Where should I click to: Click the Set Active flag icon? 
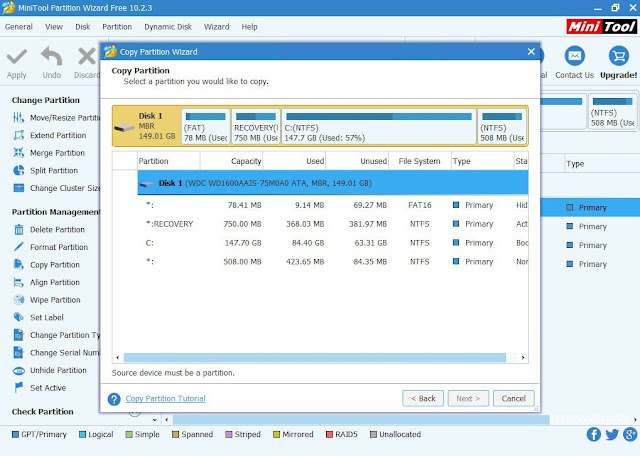[18, 387]
